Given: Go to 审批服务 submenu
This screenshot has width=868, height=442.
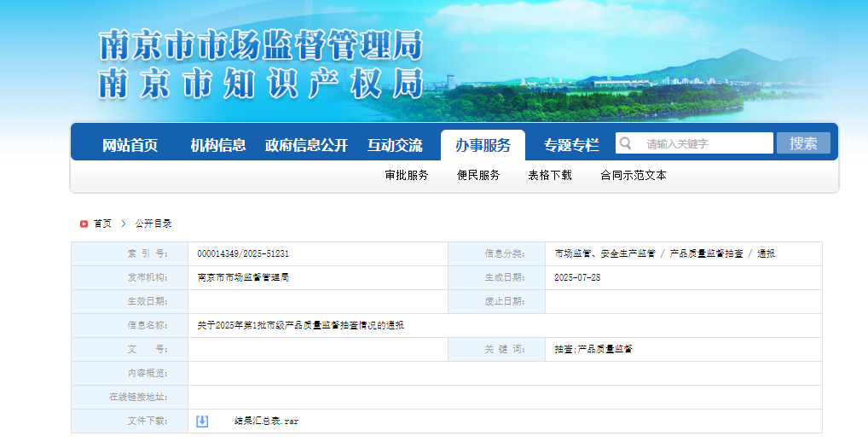Looking at the screenshot, I should click(x=407, y=175).
